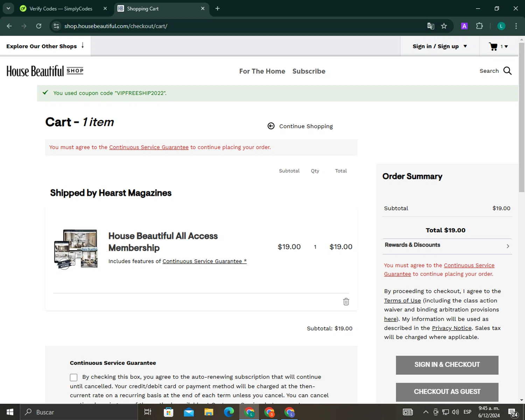
Task: Show hidden tray icons chevron
Action: [426, 412]
